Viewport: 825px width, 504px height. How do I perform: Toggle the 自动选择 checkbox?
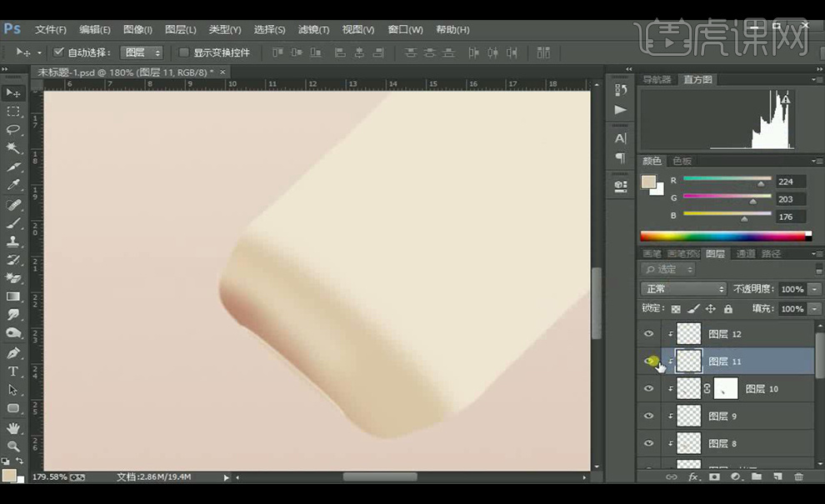[58, 52]
